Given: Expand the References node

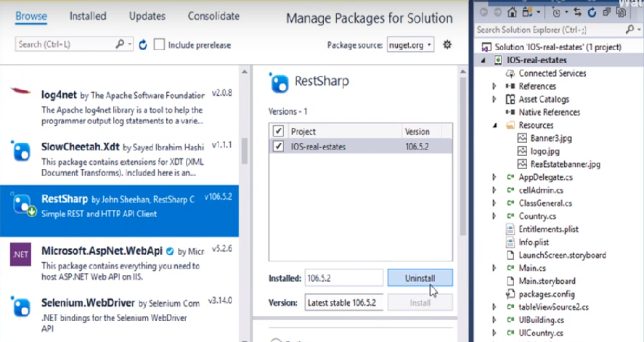Looking at the screenshot, I should click(494, 86).
